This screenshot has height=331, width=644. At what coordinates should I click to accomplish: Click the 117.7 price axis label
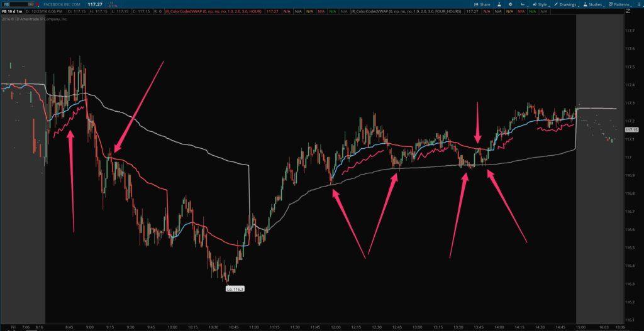[630, 31]
